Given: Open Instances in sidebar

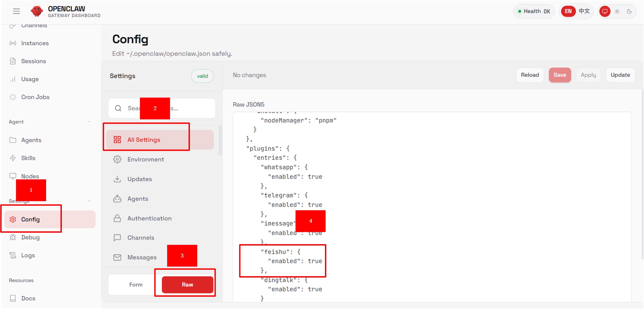Looking at the screenshot, I should (35, 43).
